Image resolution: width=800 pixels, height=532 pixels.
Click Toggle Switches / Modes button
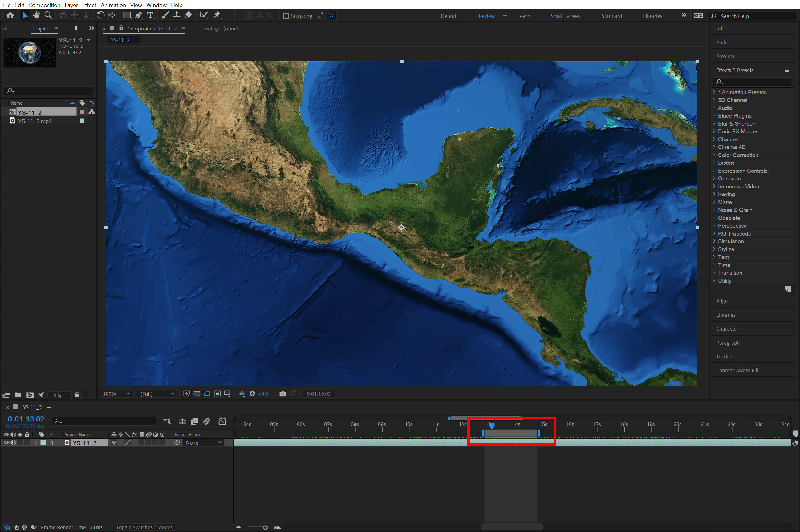(x=144, y=527)
